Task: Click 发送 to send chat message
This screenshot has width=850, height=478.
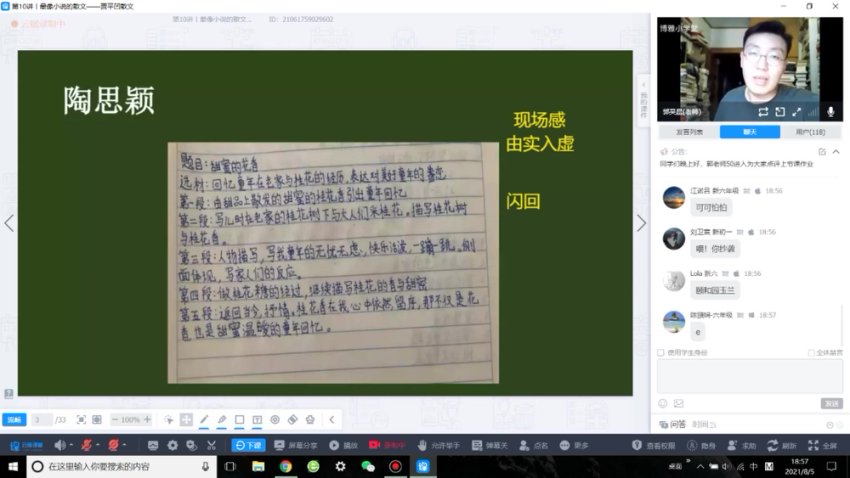Action: (831, 403)
